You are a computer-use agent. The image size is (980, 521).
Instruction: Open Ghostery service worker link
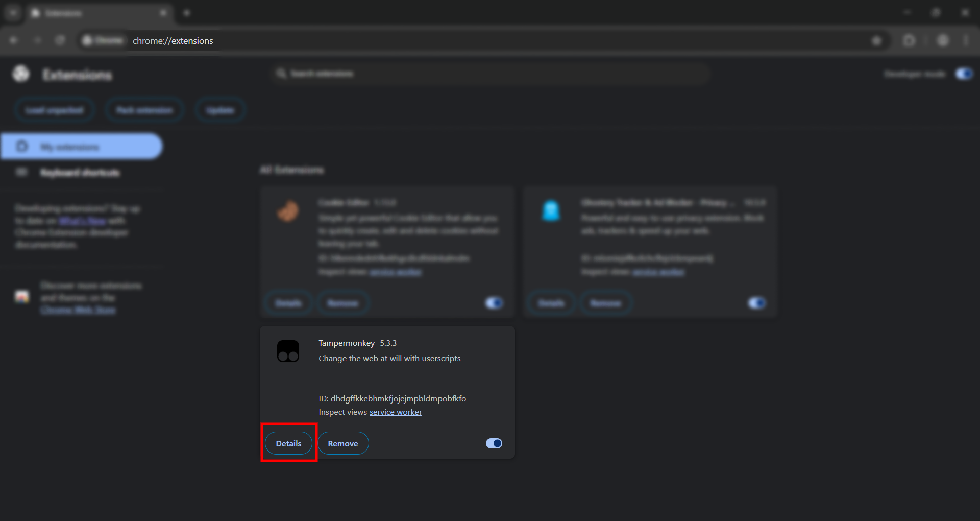tap(658, 272)
